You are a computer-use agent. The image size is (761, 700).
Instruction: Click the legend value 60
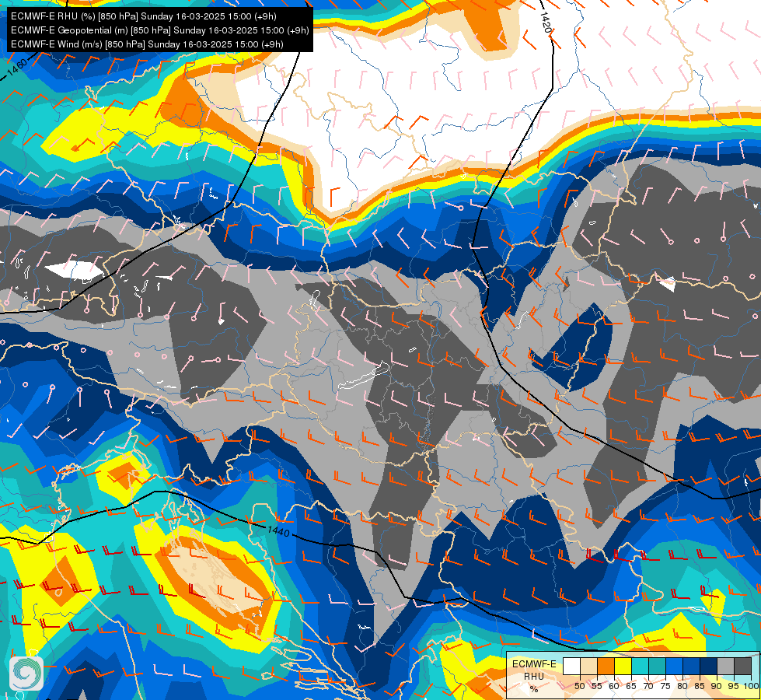[614, 686]
